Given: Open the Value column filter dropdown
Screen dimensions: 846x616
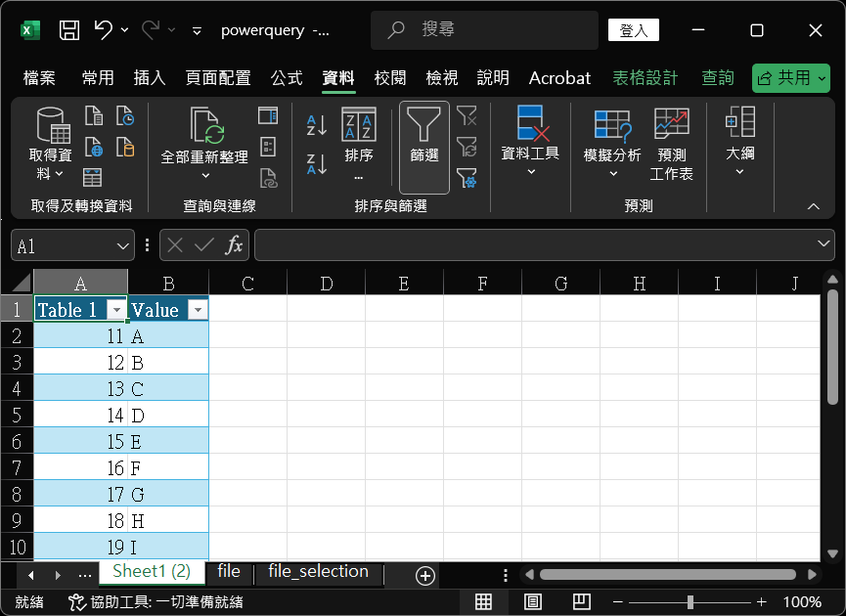Looking at the screenshot, I should [197, 310].
